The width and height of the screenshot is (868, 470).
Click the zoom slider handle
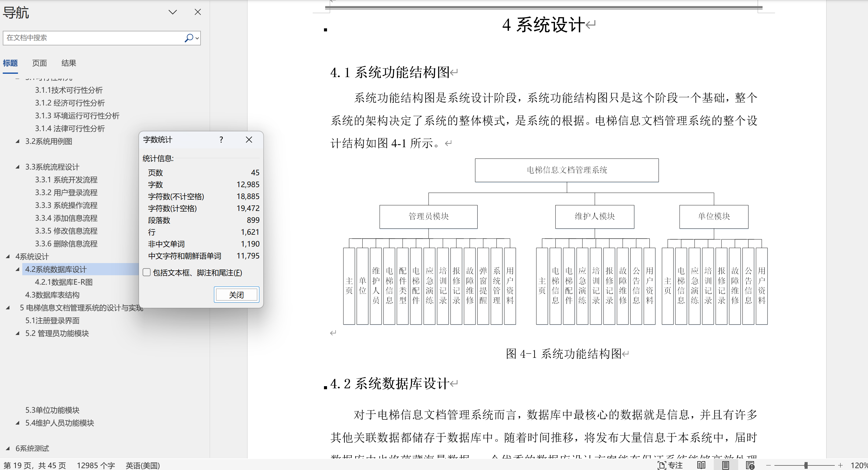(x=806, y=465)
